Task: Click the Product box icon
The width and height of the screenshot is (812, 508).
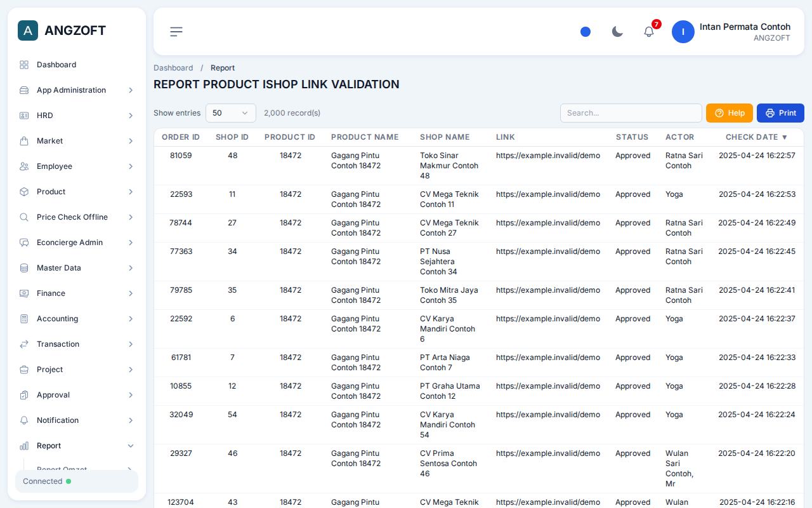Action: click(x=24, y=192)
